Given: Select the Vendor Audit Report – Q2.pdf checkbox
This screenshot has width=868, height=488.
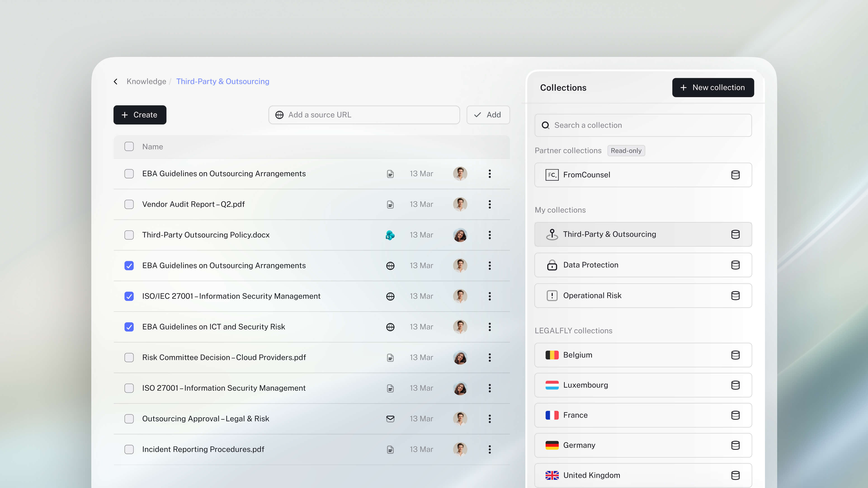Looking at the screenshot, I should click(129, 204).
